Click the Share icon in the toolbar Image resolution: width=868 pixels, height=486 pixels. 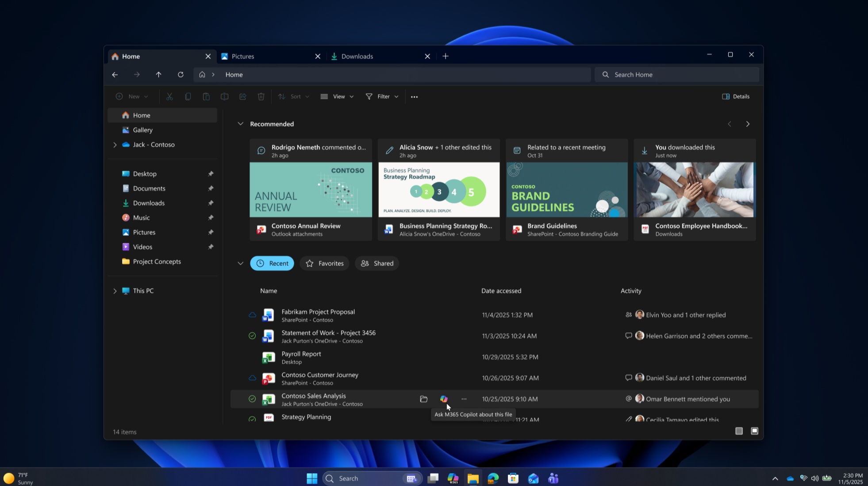(x=242, y=96)
